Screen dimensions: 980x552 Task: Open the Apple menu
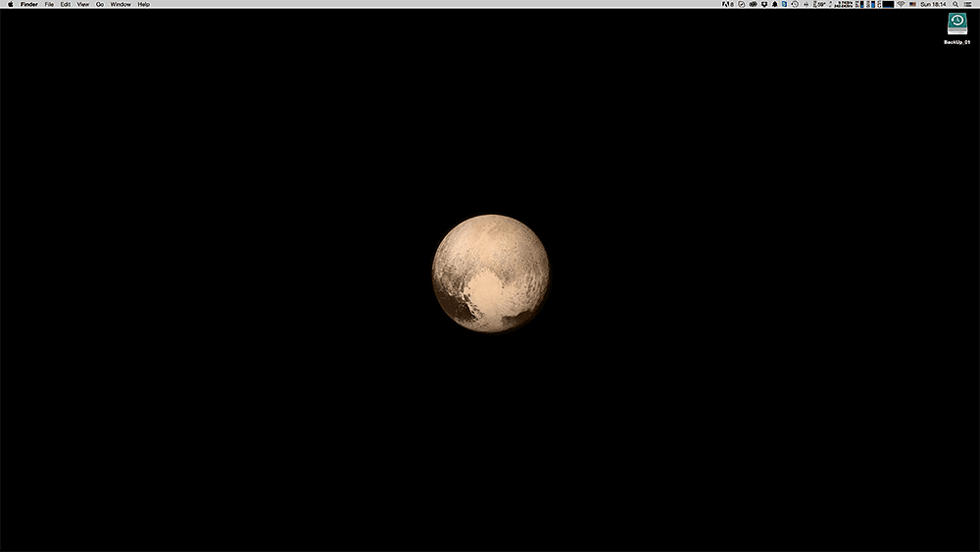pos(10,4)
